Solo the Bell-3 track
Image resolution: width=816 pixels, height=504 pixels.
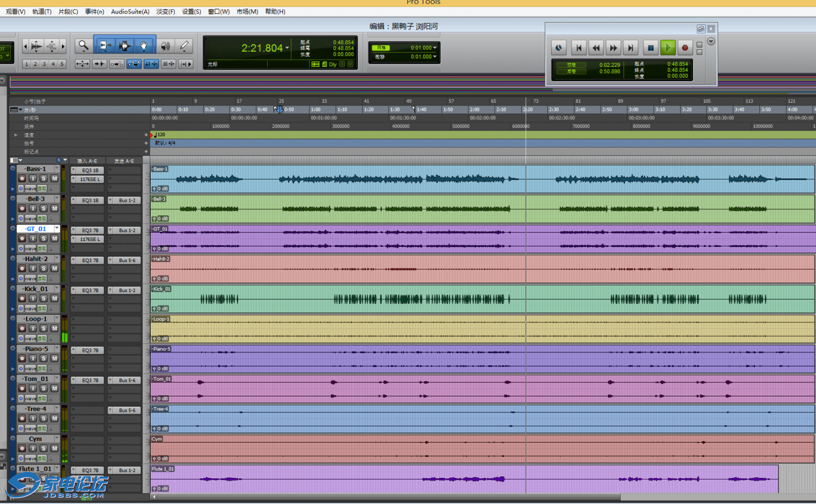pyautogui.click(x=44, y=208)
